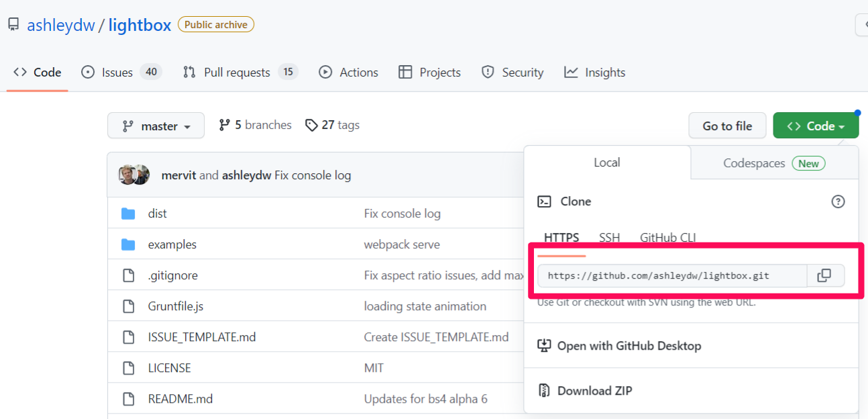
Task: Click the .gitignore file icon
Action: click(x=128, y=275)
